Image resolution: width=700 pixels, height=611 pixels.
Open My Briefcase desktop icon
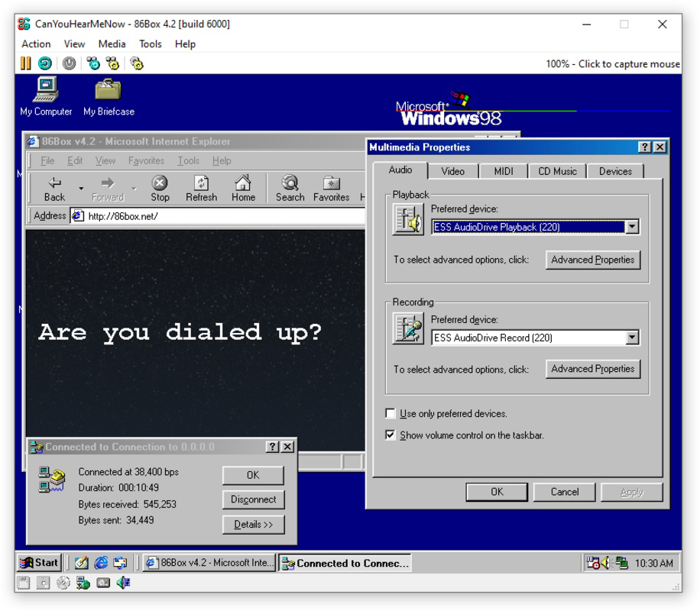point(109,96)
